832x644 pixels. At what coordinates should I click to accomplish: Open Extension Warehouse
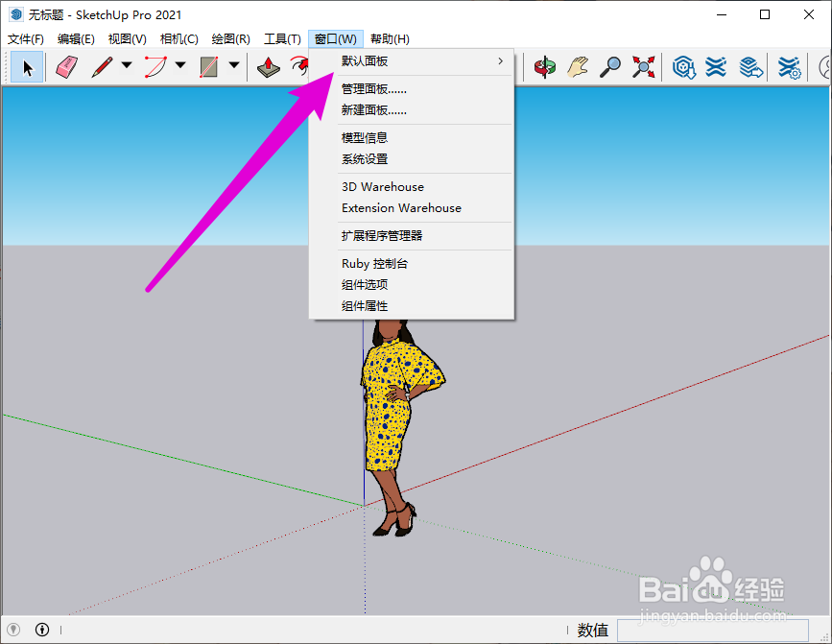[x=401, y=208]
